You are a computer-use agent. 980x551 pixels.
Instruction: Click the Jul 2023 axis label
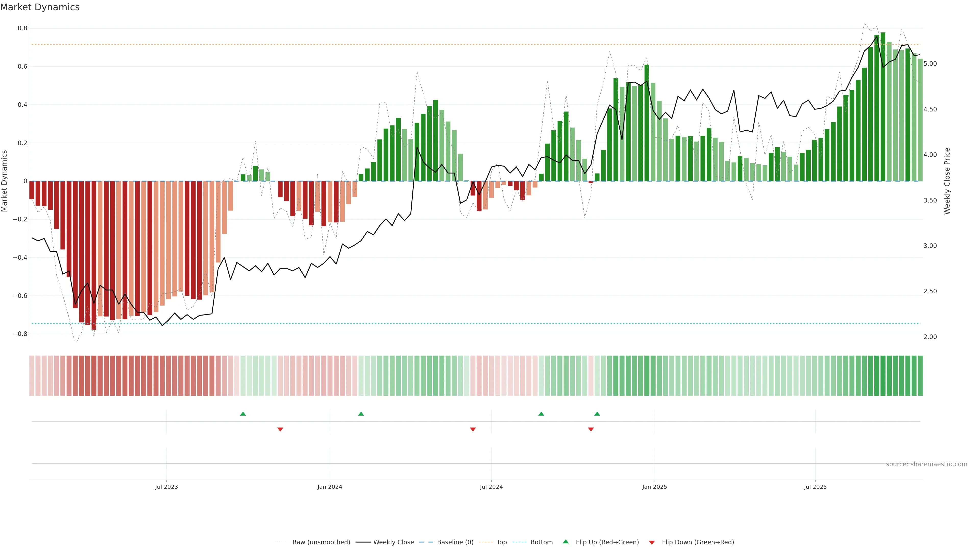tap(166, 487)
